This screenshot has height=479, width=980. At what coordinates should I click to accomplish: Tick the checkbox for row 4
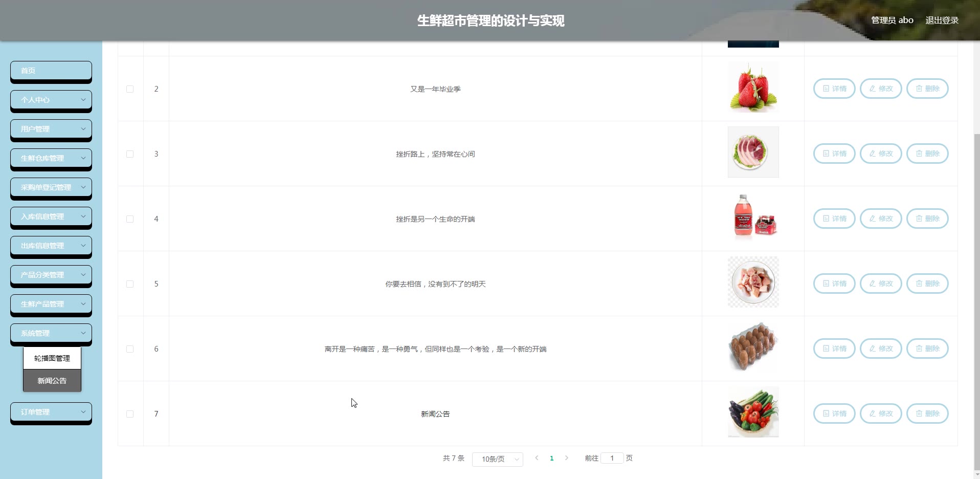coord(130,219)
